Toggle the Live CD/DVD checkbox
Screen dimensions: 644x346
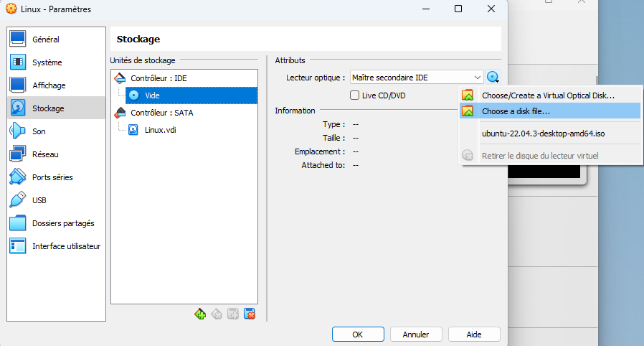coord(354,95)
